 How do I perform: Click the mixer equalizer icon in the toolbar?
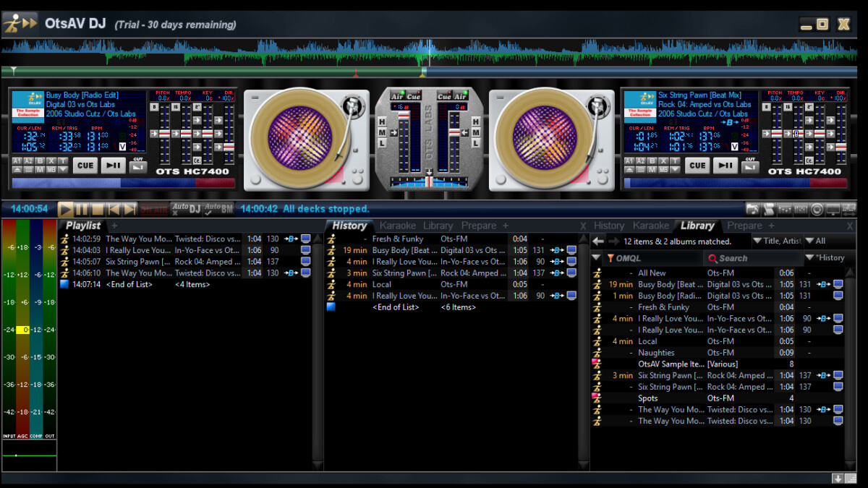(785, 210)
